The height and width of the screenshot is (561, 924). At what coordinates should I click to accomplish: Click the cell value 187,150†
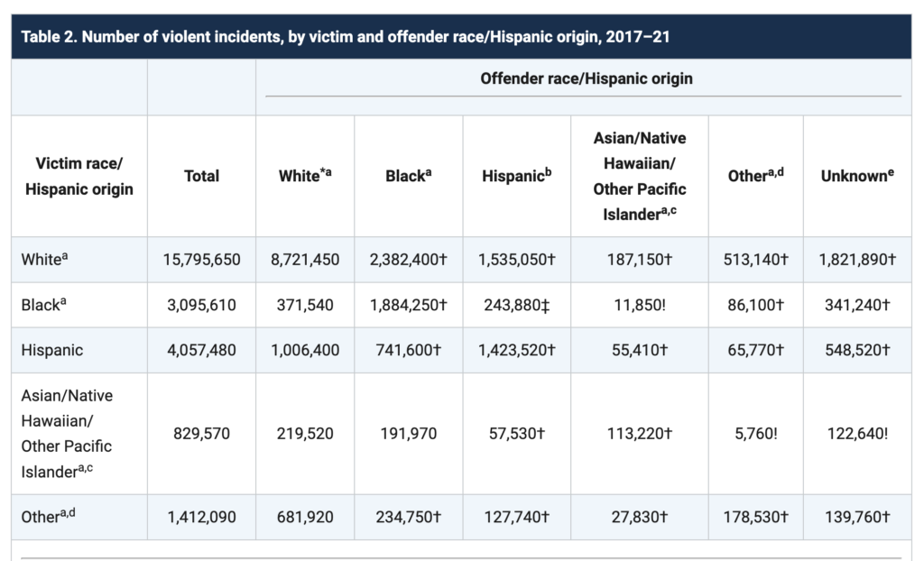(x=640, y=260)
